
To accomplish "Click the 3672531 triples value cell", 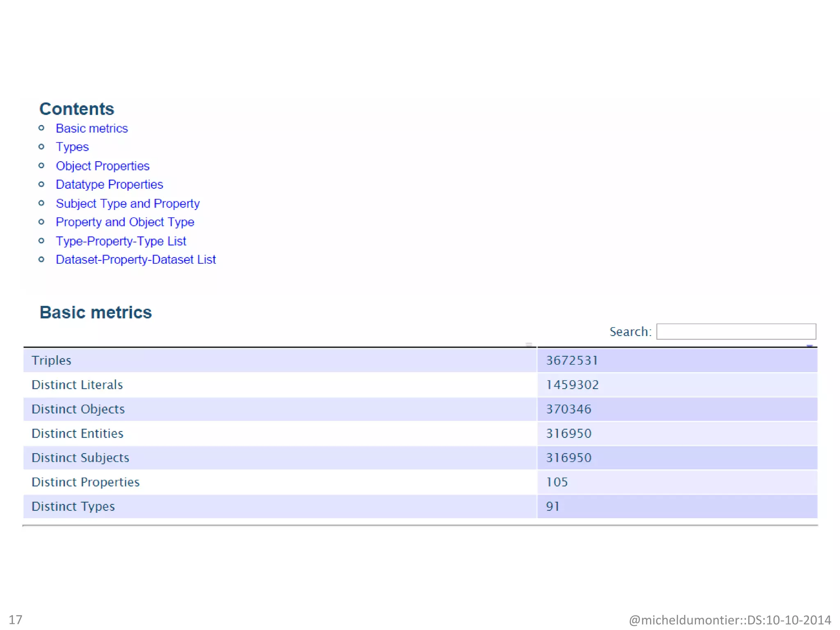I will [572, 360].
